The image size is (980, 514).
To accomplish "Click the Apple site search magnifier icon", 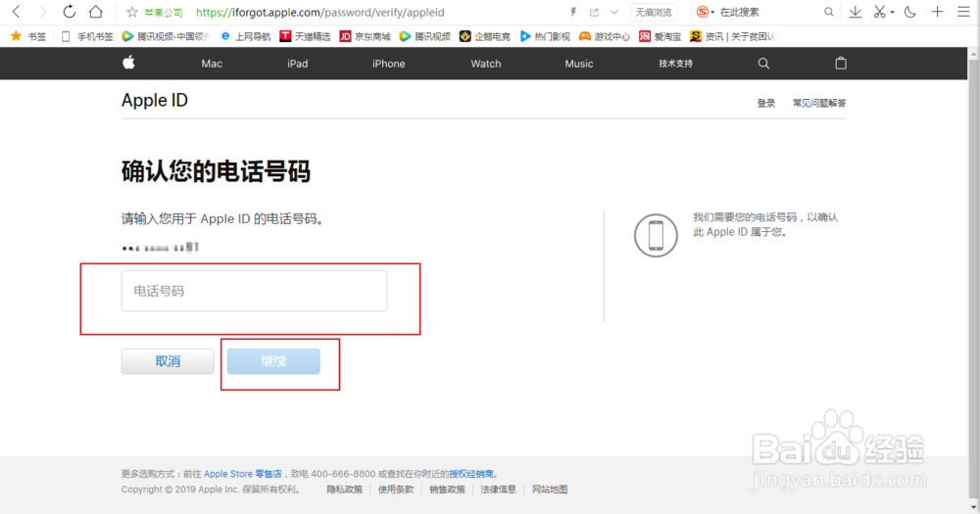I will click(x=763, y=63).
